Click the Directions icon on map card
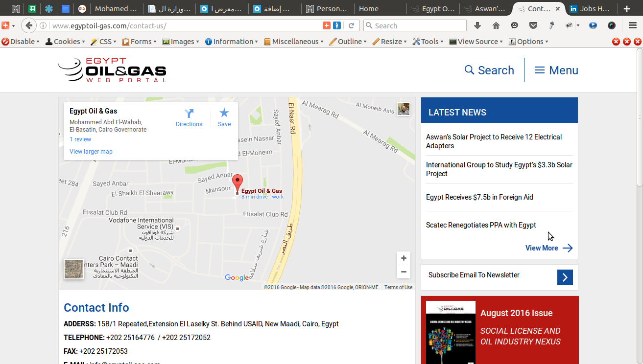Viewport: 643px width, 364px height. 189,114
